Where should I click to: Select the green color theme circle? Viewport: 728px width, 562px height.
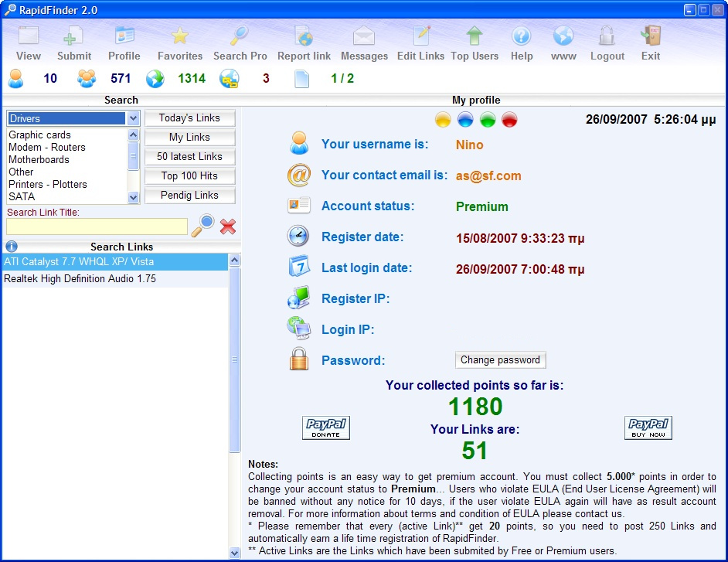[x=487, y=120]
